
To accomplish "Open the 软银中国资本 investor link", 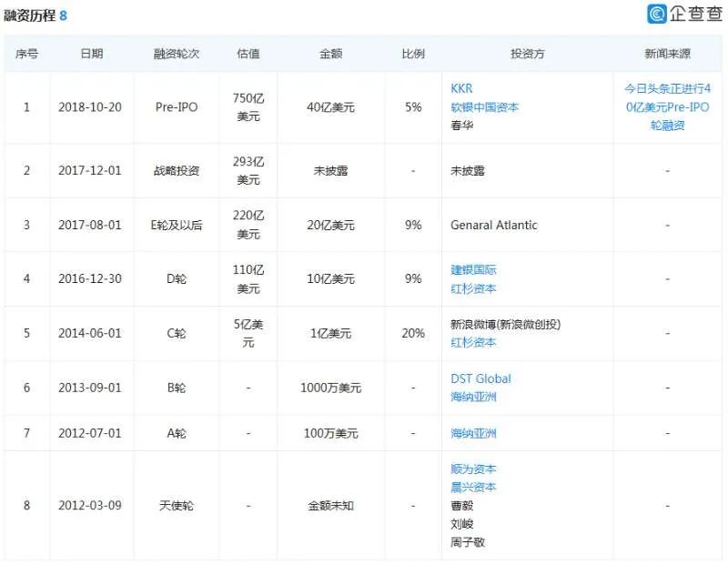I will pyautogui.click(x=484, y=106).
